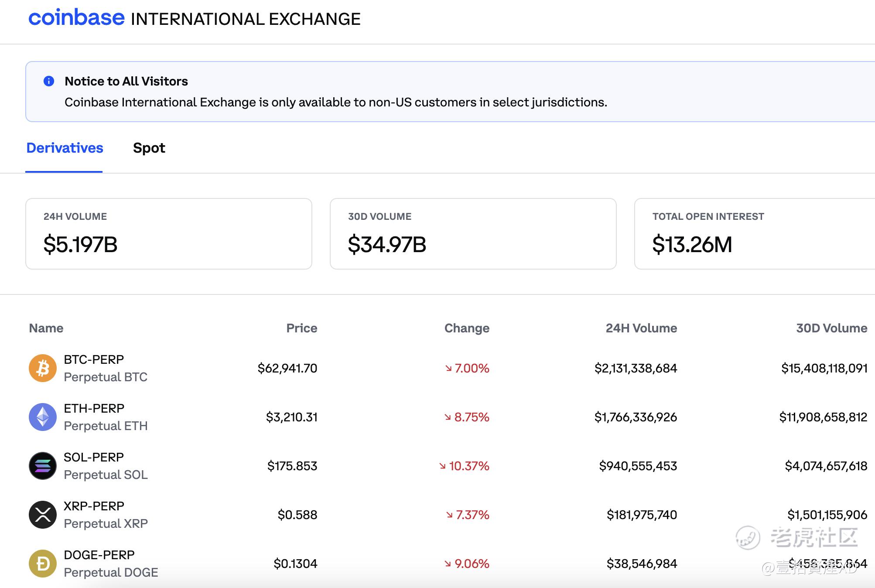875x588 pixels.
Task: Click the Solana coin icon
Action: [43, 466]
